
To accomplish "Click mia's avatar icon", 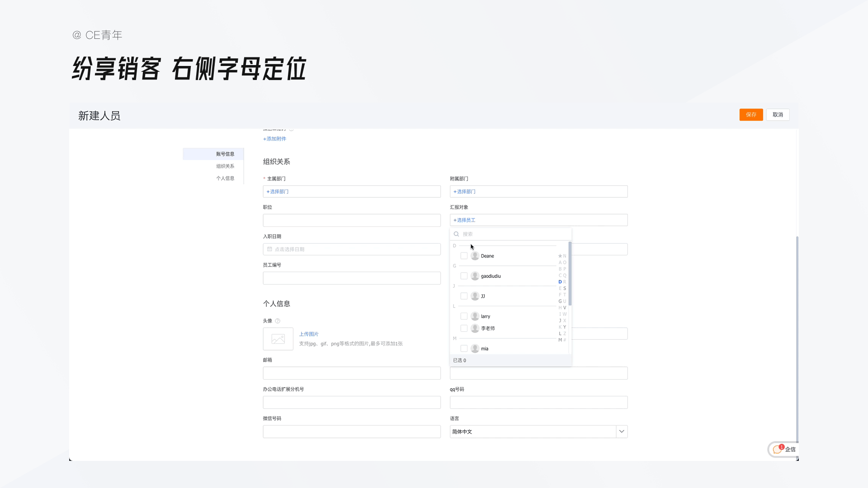I will pos(475,348).
